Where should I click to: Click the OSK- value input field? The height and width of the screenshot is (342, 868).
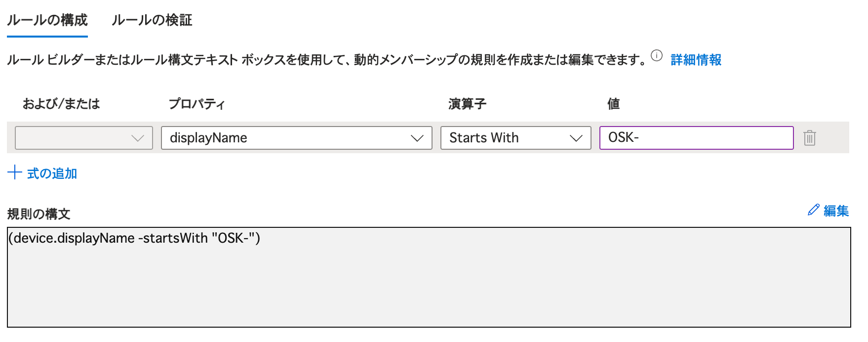696,138
